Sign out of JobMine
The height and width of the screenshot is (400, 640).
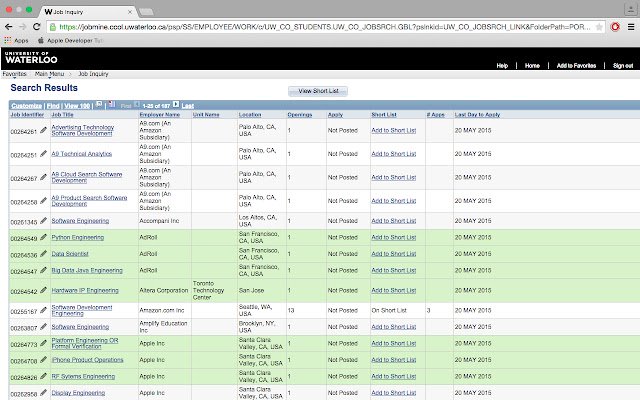click(x=623, y=66)
